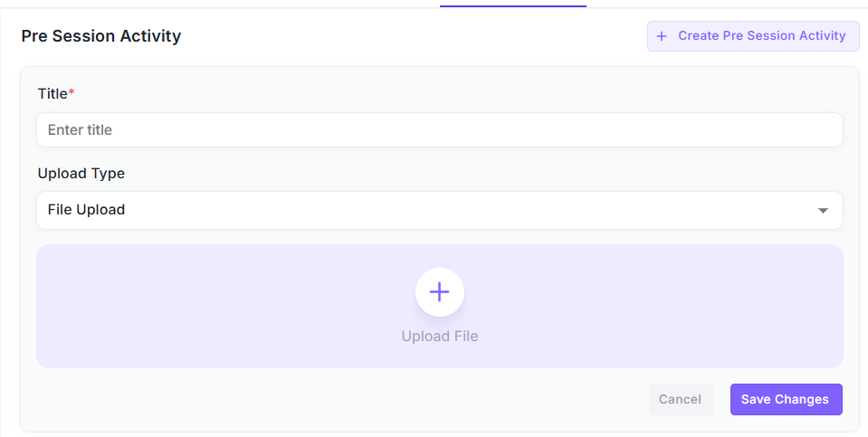Click the red required asterisk beside Title
Screen dimensions: 868x437
point(72,92)
